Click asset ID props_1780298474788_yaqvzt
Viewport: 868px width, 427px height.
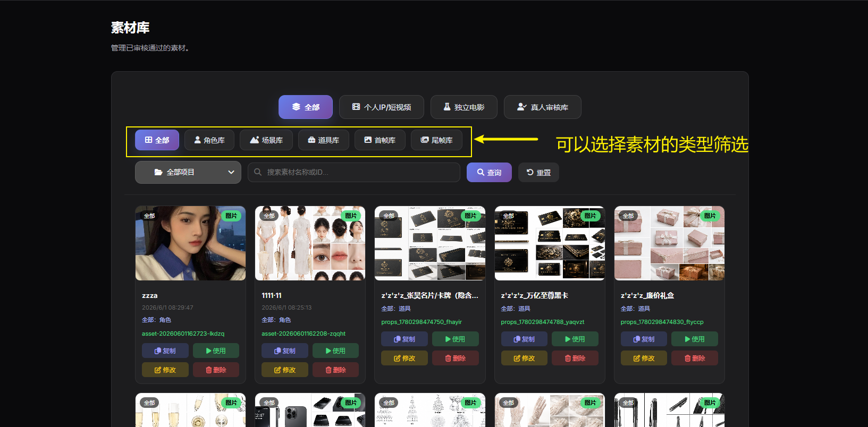543,322
